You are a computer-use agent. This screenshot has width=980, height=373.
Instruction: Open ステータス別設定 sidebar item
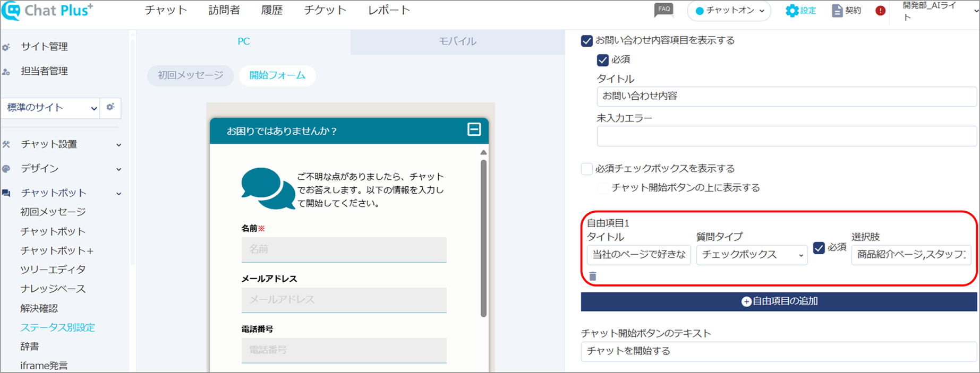(57, 327)
